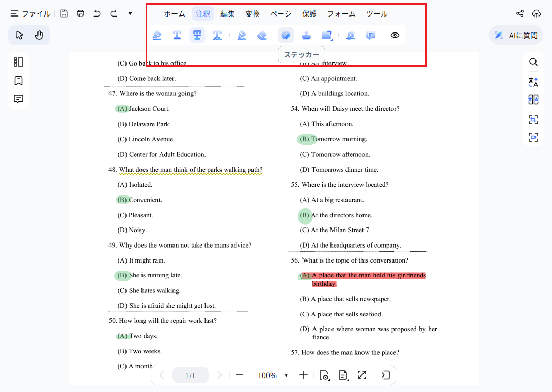Open the shapes tool
Viewport: 552px width, 392px height.
click(x=327, y=35)
